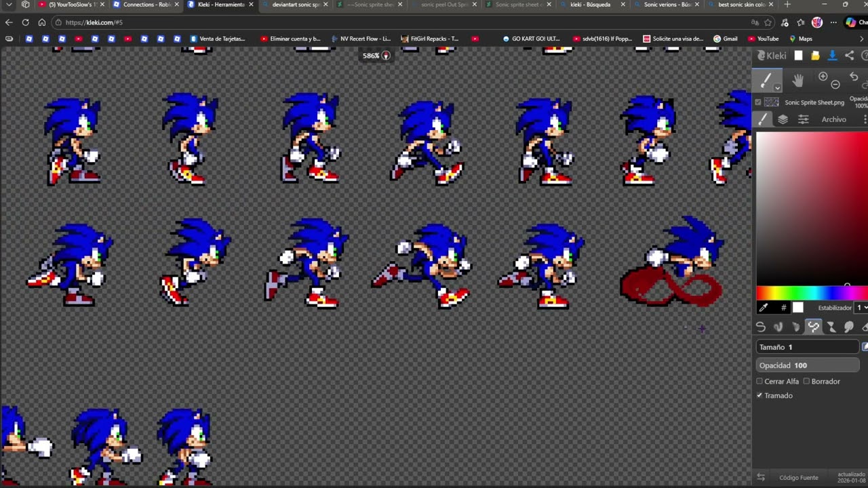868x488 pixels.
Task: Select the sketchy brush type
Action: click(x=796, y=327)
